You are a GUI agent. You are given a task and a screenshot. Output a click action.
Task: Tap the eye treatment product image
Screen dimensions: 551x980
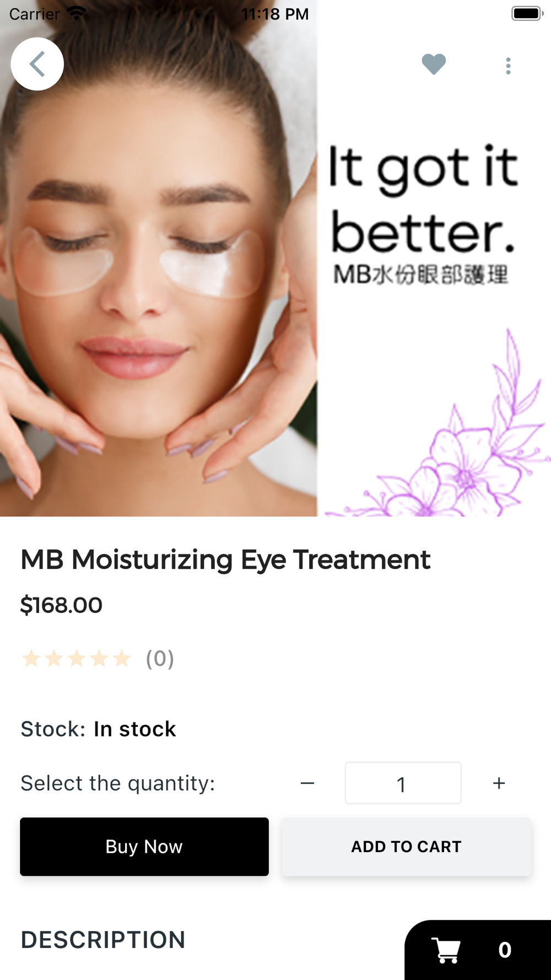pos(275,258)
